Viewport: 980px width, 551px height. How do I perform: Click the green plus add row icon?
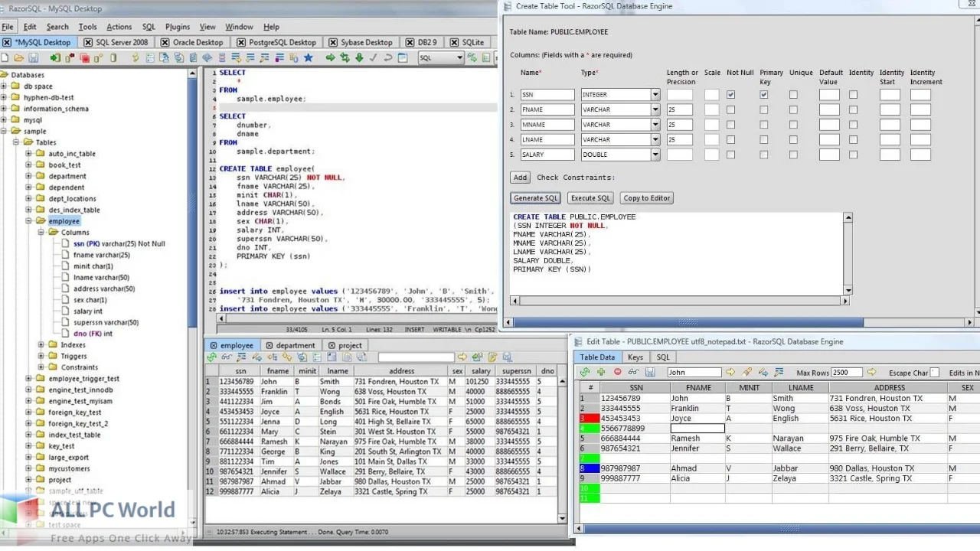pos(601,372)
